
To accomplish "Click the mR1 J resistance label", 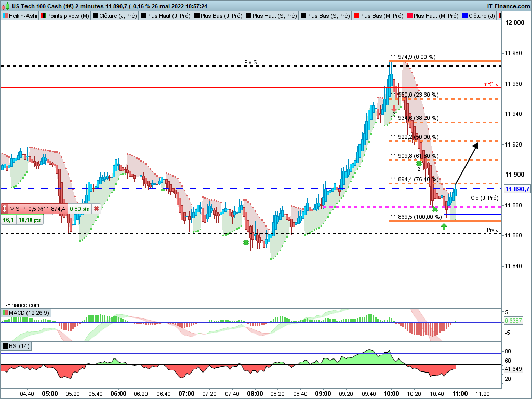I will click(491, 84).
